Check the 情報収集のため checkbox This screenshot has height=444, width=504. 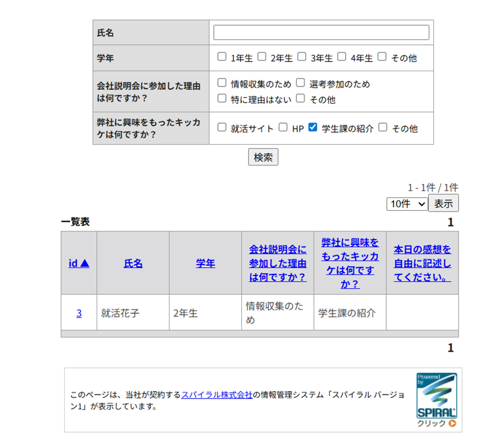222,83
